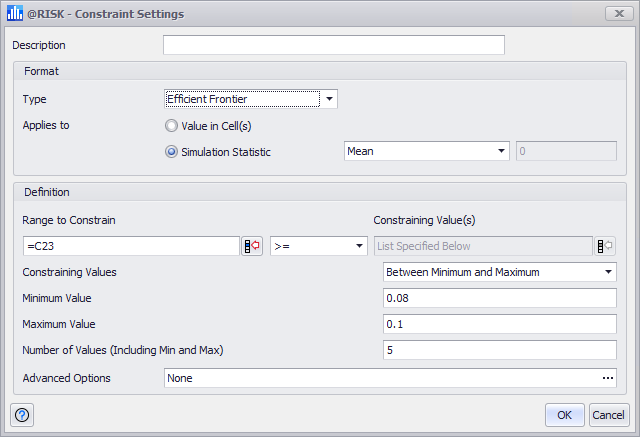Select the Simulation Statistic radio button
The width and height of the screenshot is (640, 437).
point(171,152)
